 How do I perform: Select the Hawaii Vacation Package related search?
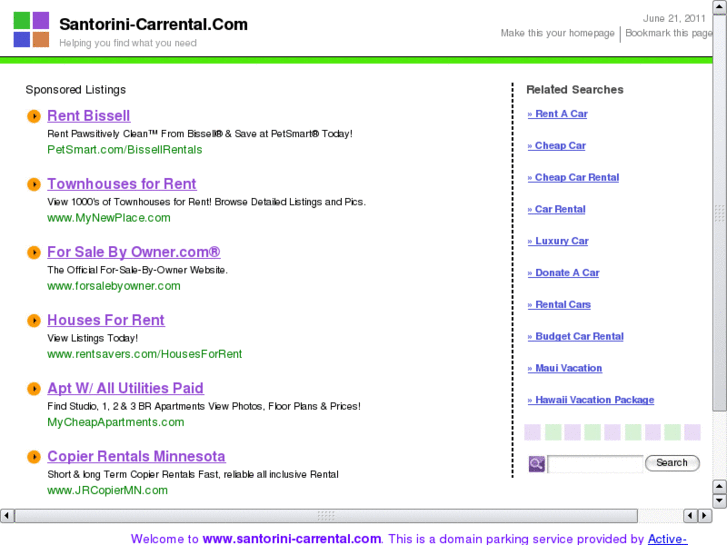(591, 400)
